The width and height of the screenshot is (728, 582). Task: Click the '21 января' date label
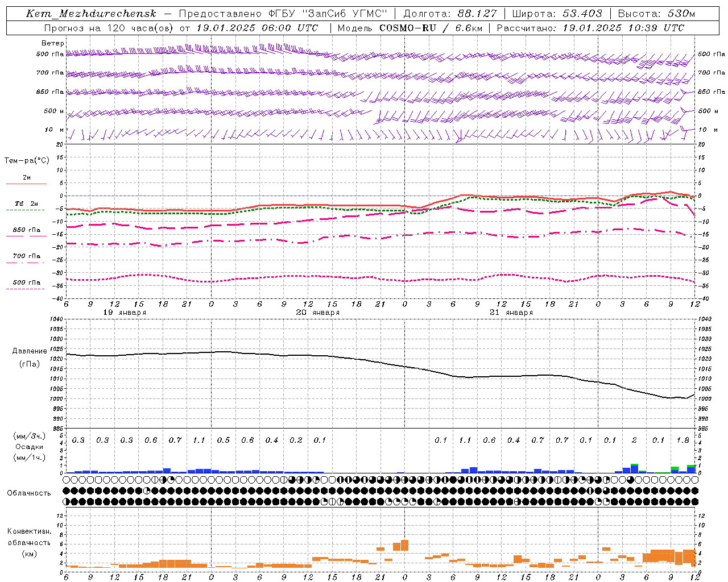pyautogui.click(x=511, y=313)
